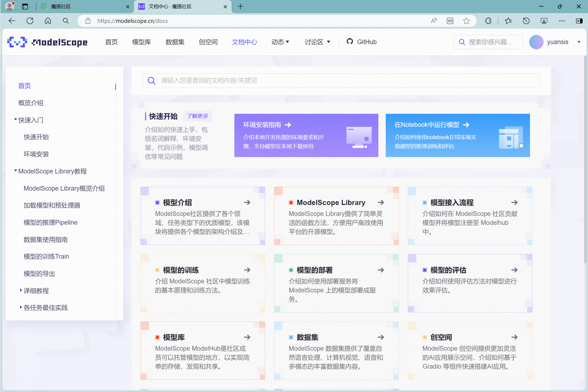Click the arrow on the 数据集 card

(381, 337)
